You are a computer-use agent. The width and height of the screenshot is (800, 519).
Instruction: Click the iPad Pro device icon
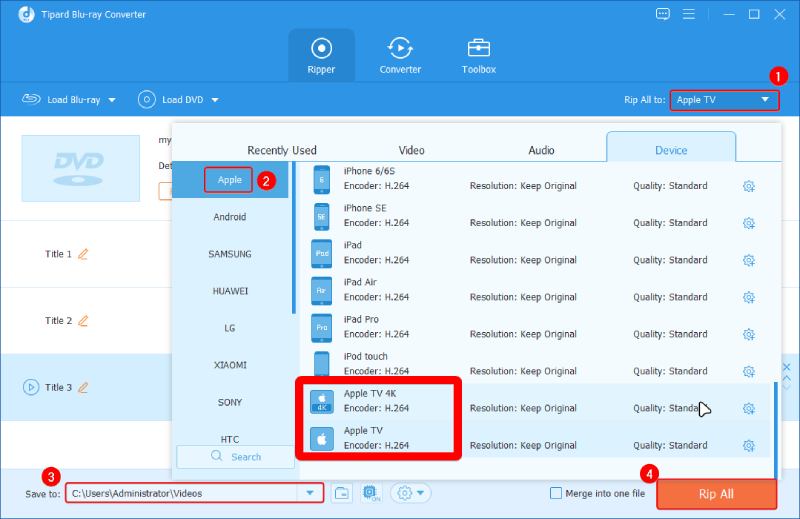pos(321,328)
